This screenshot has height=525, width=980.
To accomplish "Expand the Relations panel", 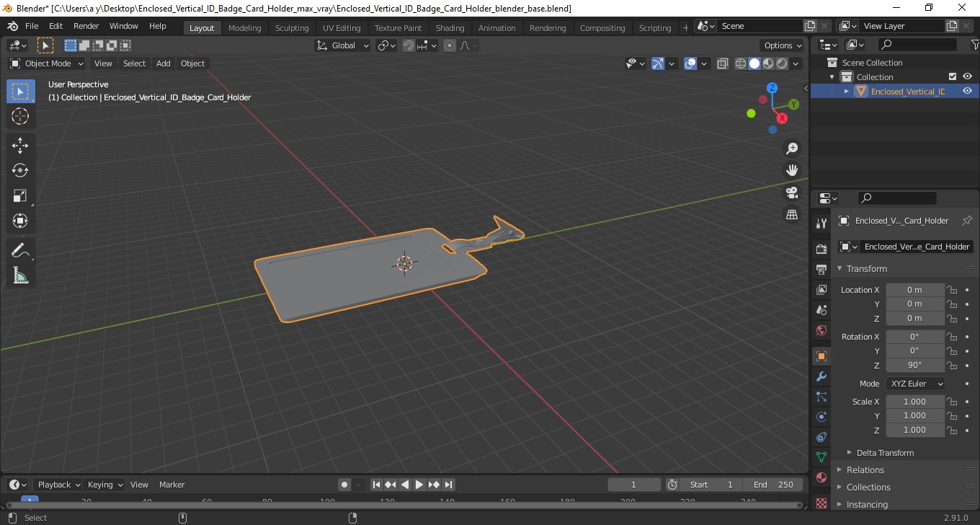I will click(x=865, y=470).
